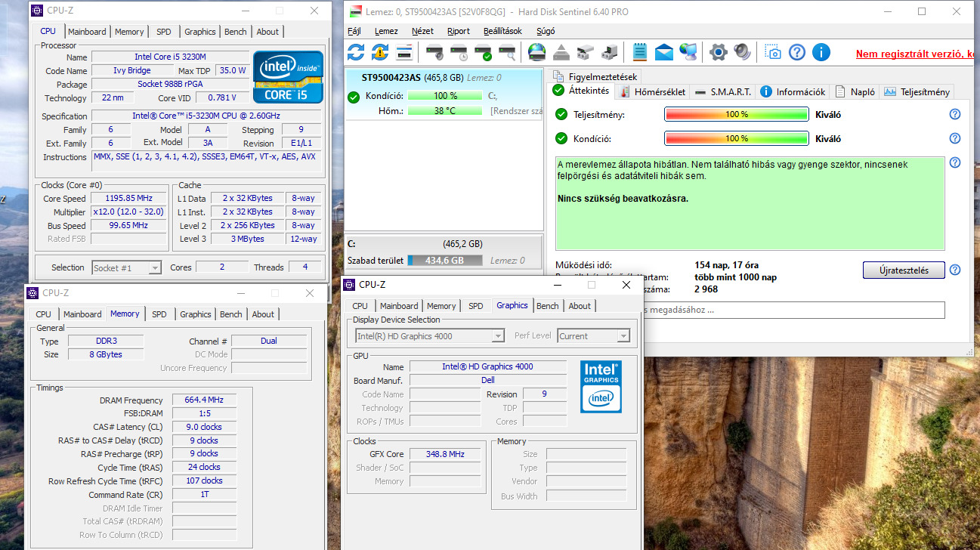Switch to the S.M.A.R.T. tab
Viewport: 980px width, 550px height.
pyautogui.click(x=723, y=91)
